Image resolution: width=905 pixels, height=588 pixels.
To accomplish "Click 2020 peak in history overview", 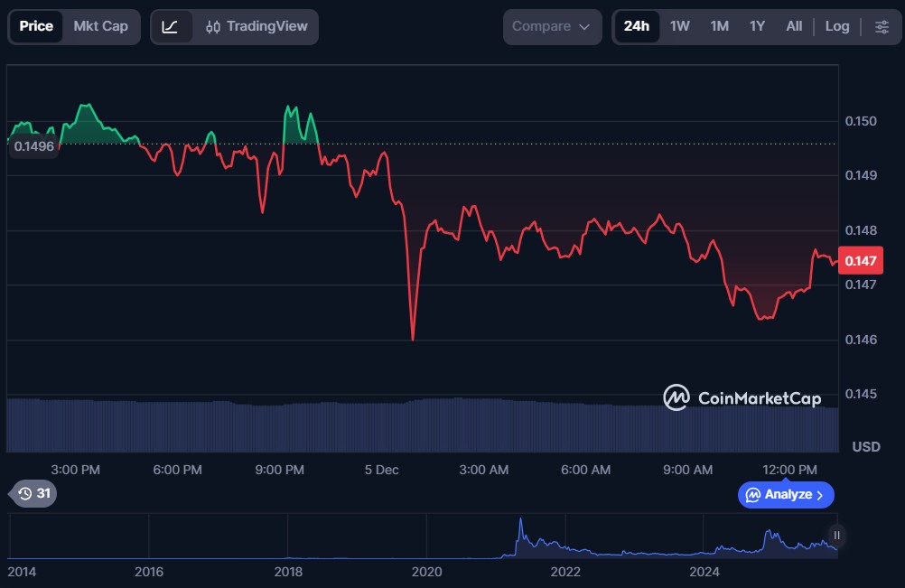I will point(520,524).
